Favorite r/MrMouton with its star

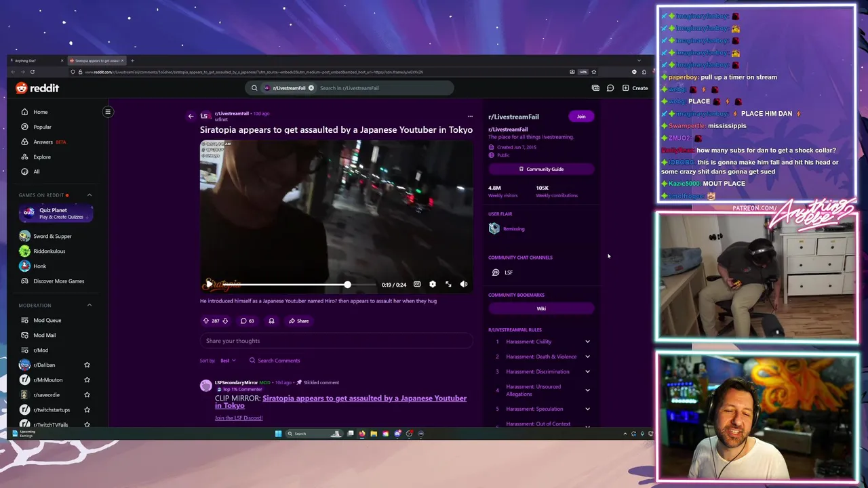(x=87, y=380)
